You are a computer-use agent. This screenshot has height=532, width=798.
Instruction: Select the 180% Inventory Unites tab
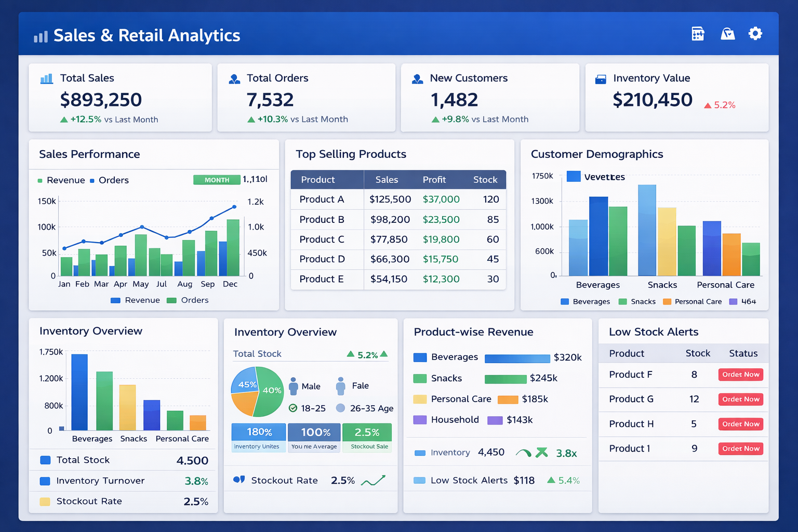point(258,437)
